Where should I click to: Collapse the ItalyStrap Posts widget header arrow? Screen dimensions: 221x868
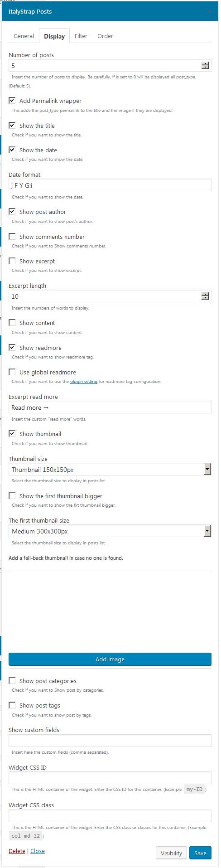click(209, 11)
